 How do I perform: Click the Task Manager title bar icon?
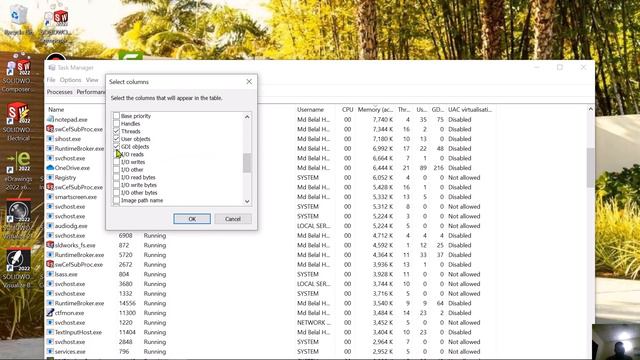click(51, 67)
